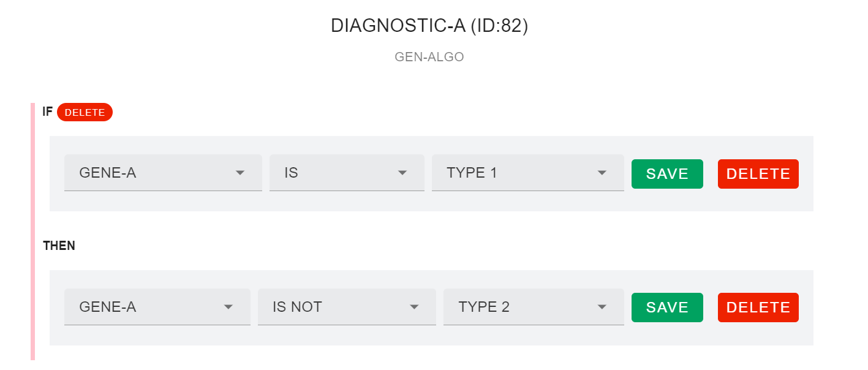Screen dimensions: 868x370
Task: Click the DIAGNOSTIC-A (ID:82) title
Action: 429,26
